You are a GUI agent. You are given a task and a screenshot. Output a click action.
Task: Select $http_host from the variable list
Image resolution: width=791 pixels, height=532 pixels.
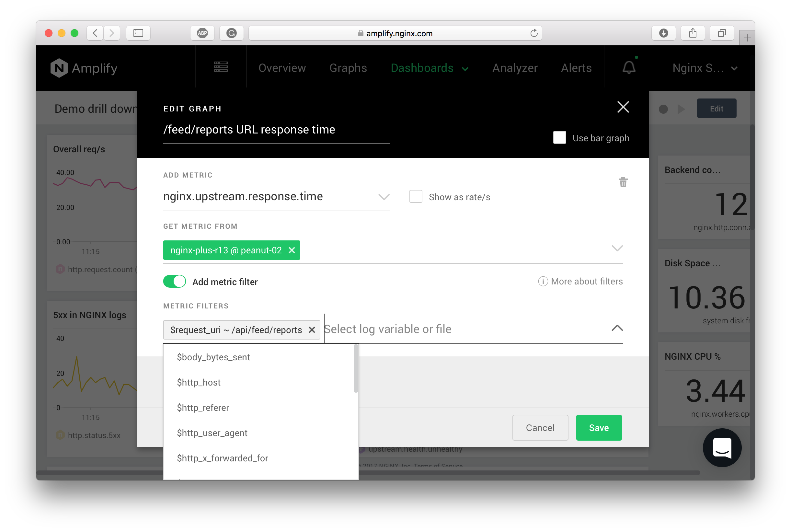(199, 382)
